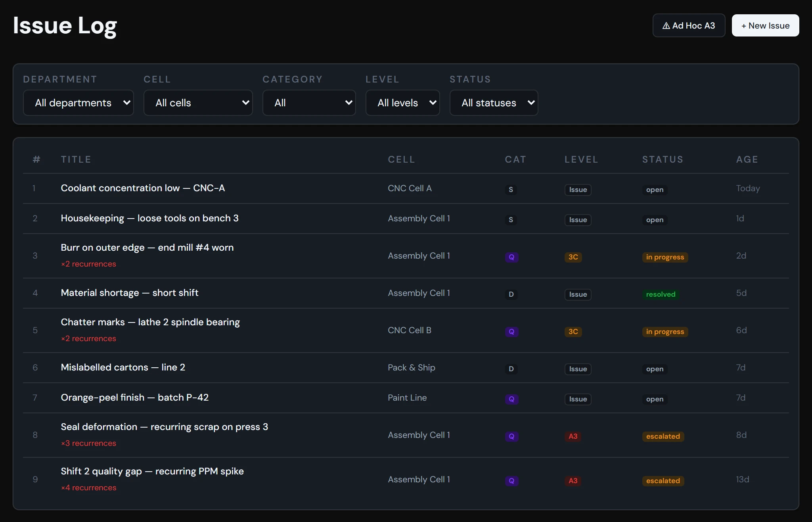This screenshot has height=522, width=812.
Task: Open the All statuses dropdown
Action: coord(494,103)
